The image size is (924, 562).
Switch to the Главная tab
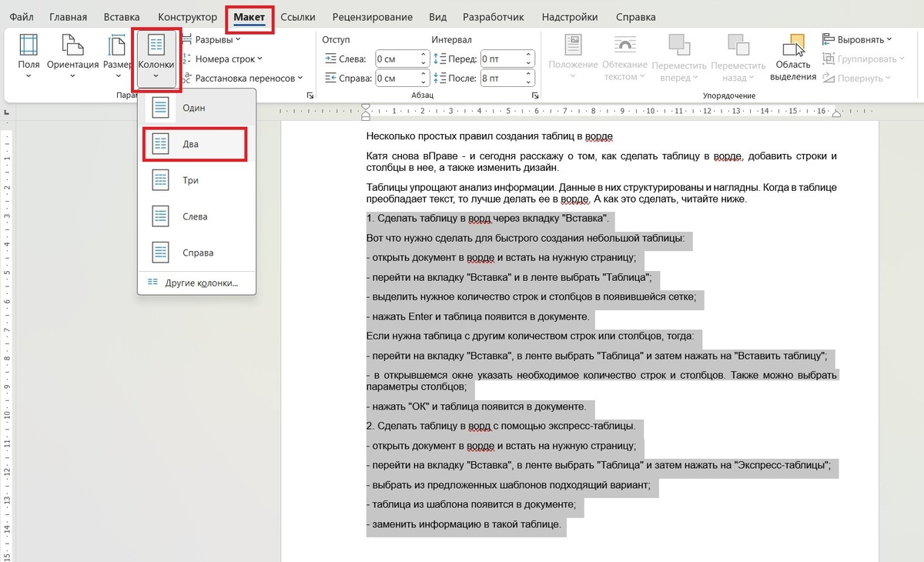pyautogui.click(x=68, y=17)
